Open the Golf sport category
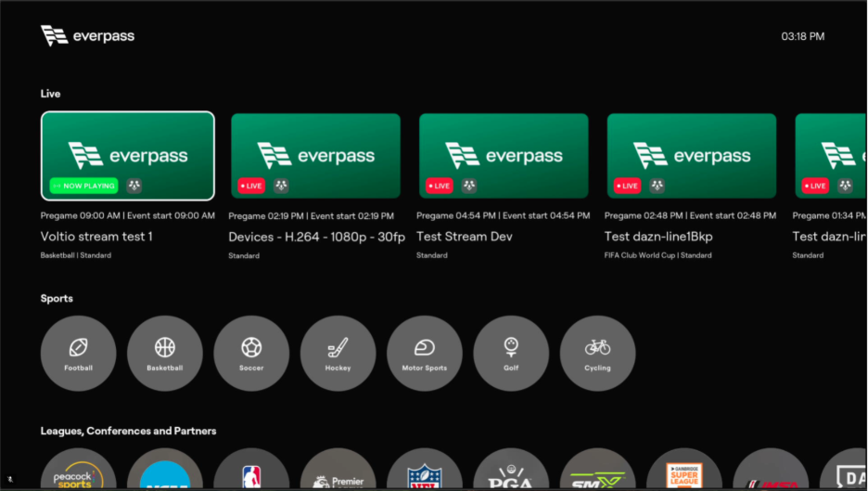The width and height of the screenshot is (868, 491). (511, 353)
